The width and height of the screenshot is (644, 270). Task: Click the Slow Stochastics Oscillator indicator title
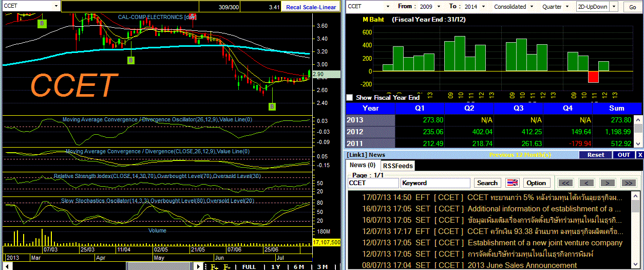pyautogui.click(x=157, y=201)
